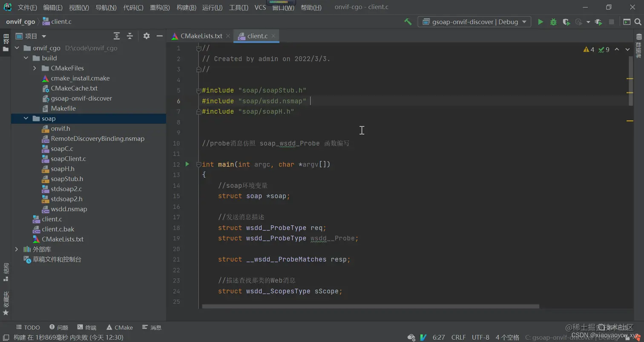Click the Profile run icon with the clock

[x=578, y=22]
